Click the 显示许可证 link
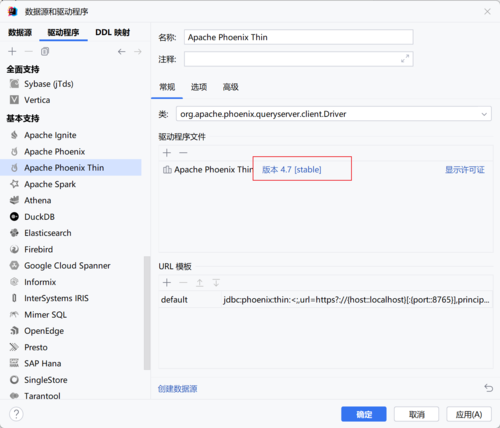Screen dimensions: 500x428 click(465, 170)
